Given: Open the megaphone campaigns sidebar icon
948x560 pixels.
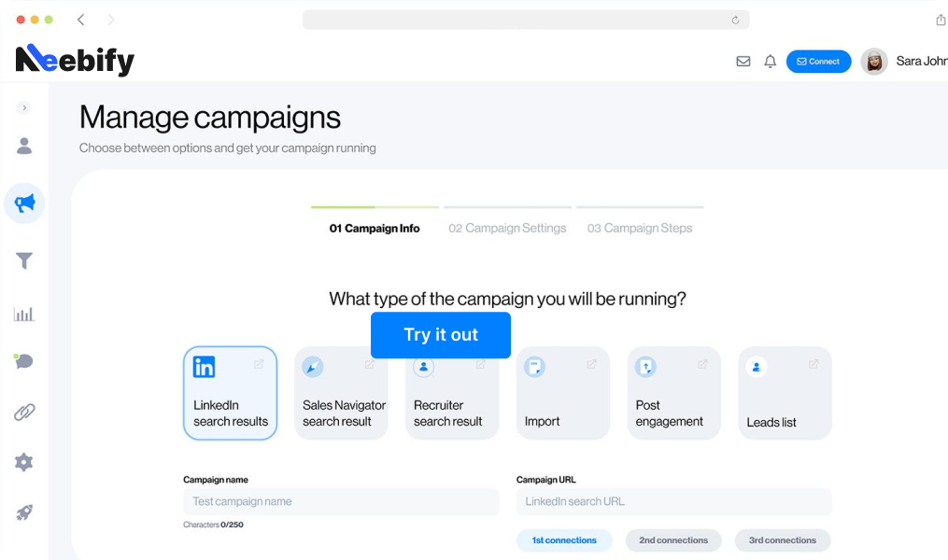Looking at the screenshot, I should 24,203.
